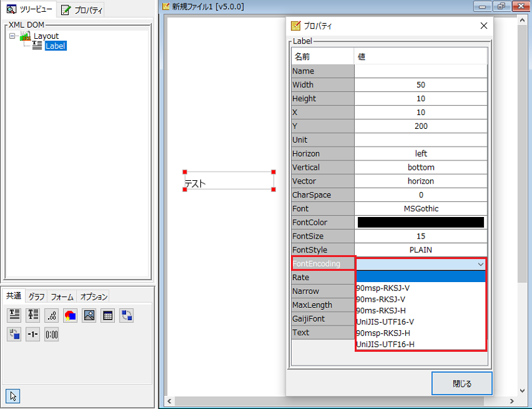Select the colored shapes drawing tool
Viewport: 532px width, 409px height.
click(x=70, y=315)
